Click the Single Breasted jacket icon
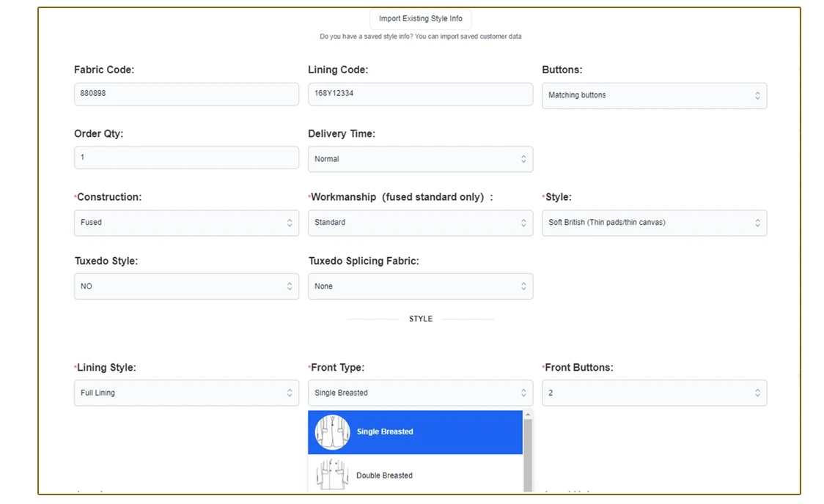This screenshot has height=504, width=824. coord(332,432)
